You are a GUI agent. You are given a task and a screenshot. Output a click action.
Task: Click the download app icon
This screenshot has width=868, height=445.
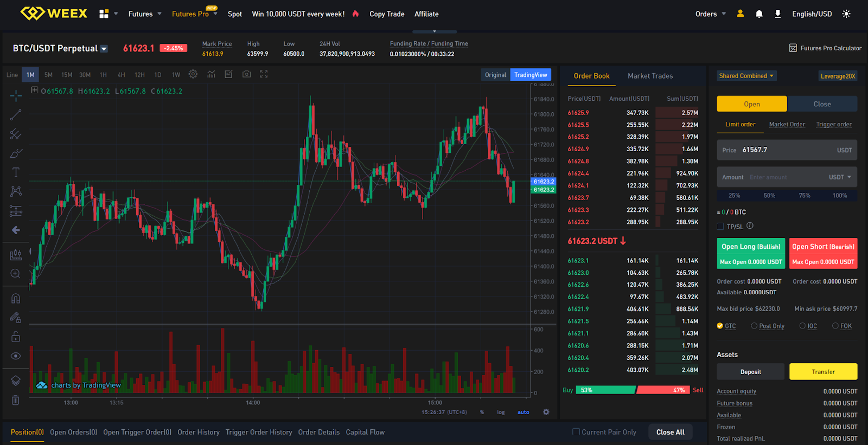click(777, 14)
